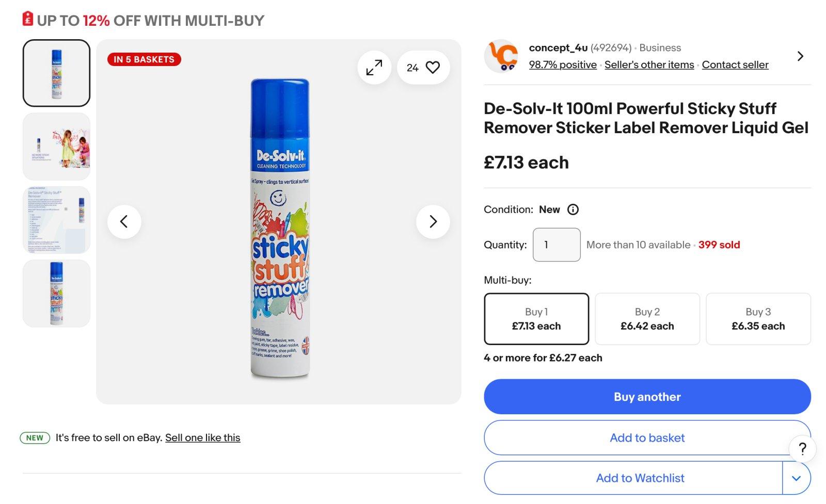Show the next product image
The image size is (826, 504).
coord(433,222)
